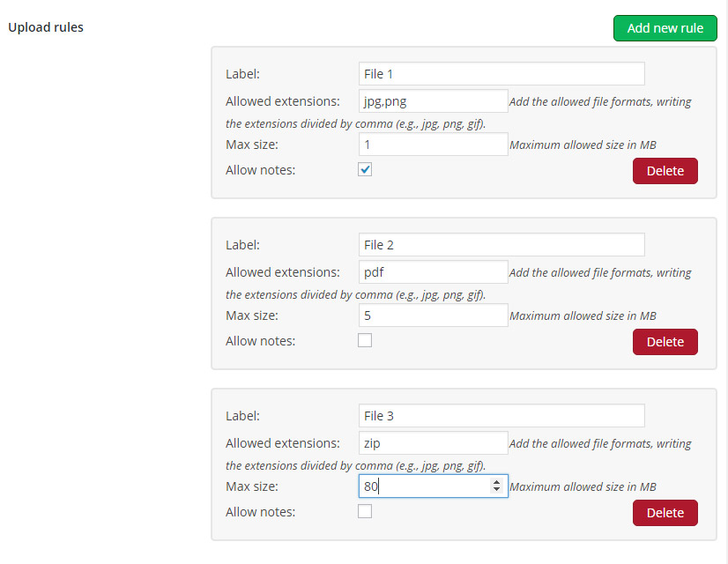Focus the jpg,png allowed extensions field
728x564 pixels.
pos(433,101)
